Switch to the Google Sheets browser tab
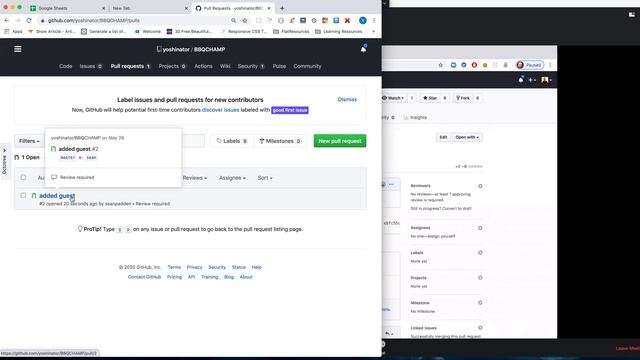The height and width of the screenshot is (360, 640). [x=67, y=8]
